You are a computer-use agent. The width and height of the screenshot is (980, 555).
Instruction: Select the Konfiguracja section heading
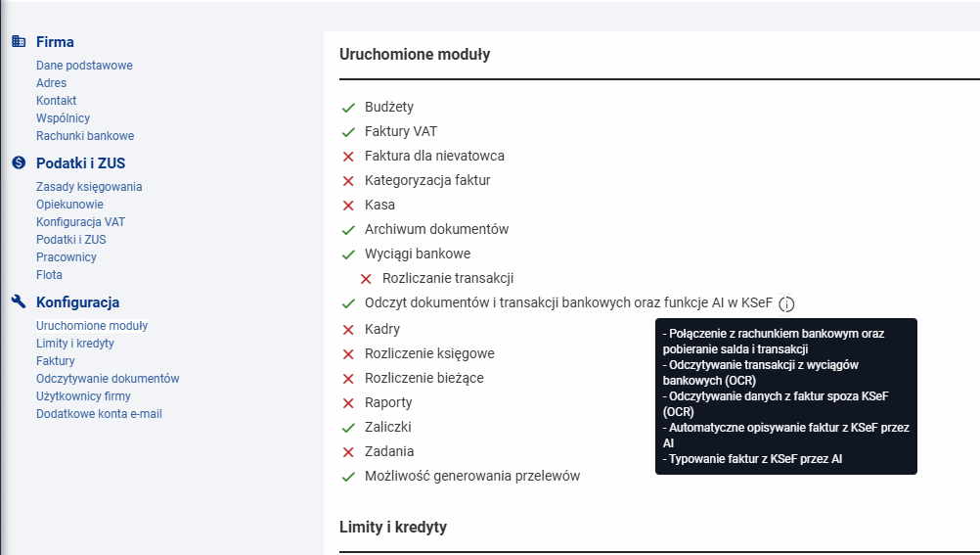(77, 302)
